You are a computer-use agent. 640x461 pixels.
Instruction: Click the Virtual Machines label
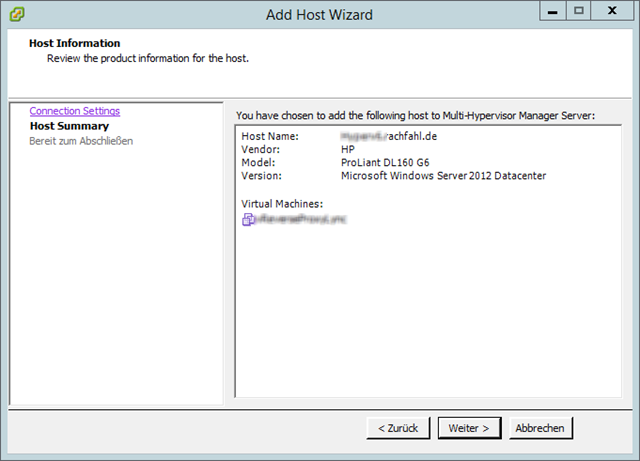click(281, 204)
